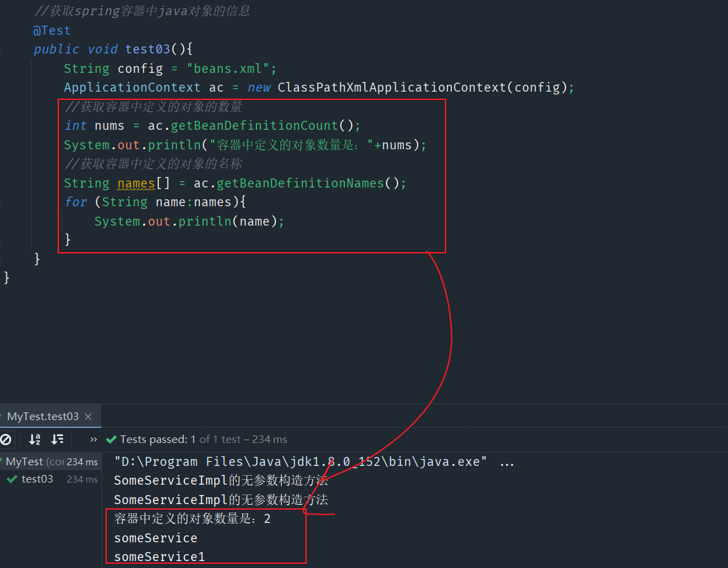
Task: Click System.out.println(name) statement
Action: (189, 222)
